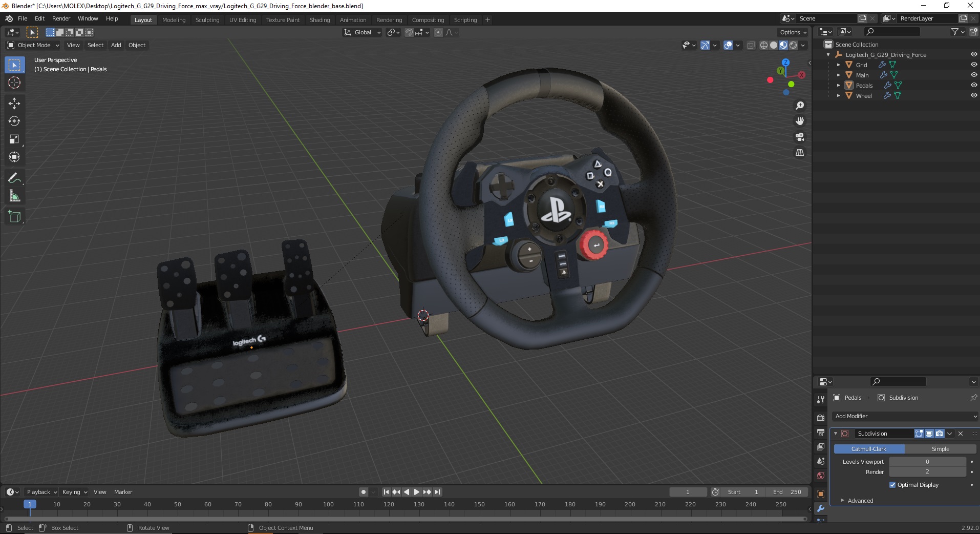Image resolution: width=980 pixels, height=534 pixels.
Task: Collapse the Logitech_G_G29_Driving_Force collection tree
Action: coord(828,55)
